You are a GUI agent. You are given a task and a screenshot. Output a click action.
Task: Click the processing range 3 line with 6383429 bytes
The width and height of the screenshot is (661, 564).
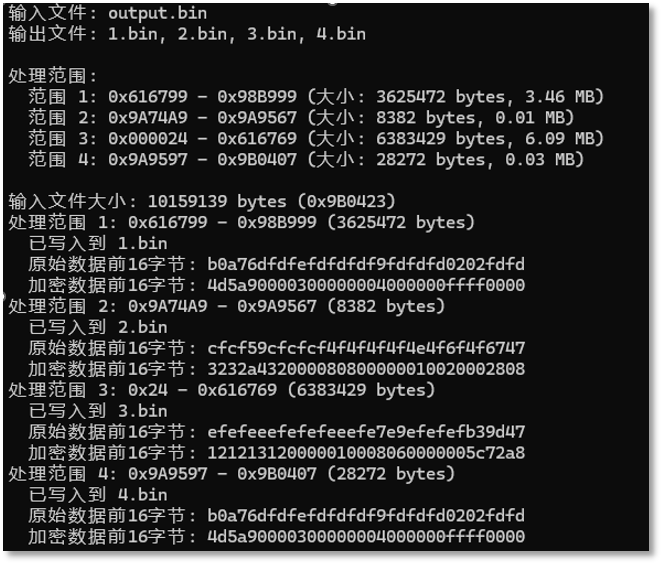240,390
